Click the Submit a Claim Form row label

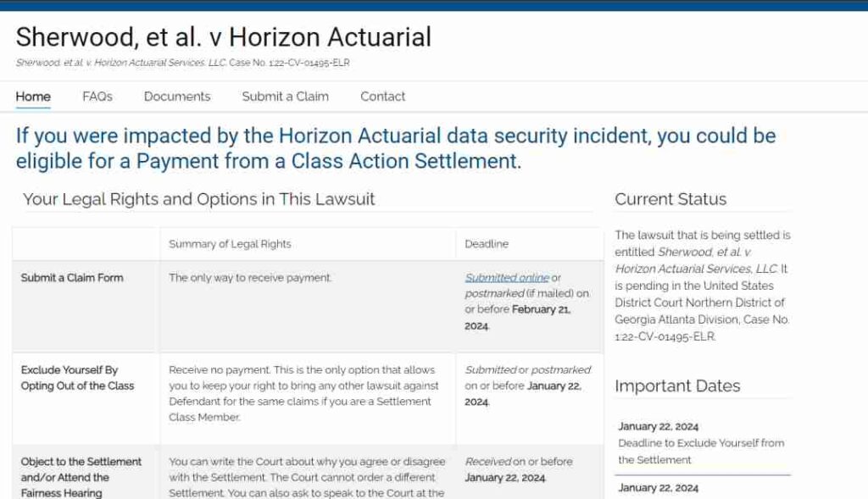click(72, 278)
